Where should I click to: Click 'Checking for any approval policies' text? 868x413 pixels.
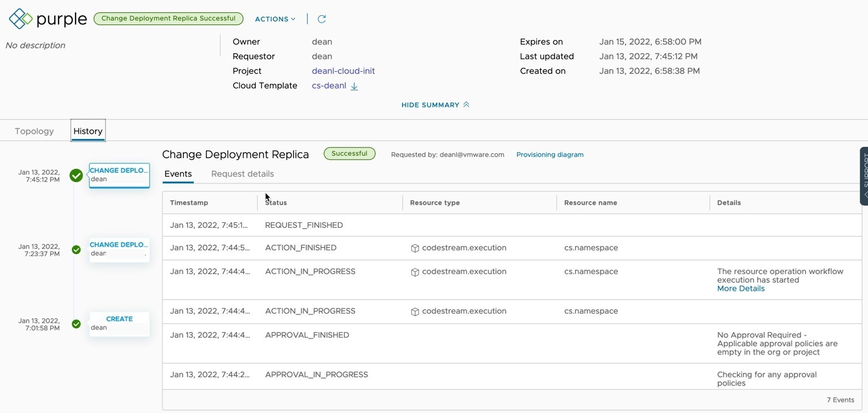click(767, 379)
